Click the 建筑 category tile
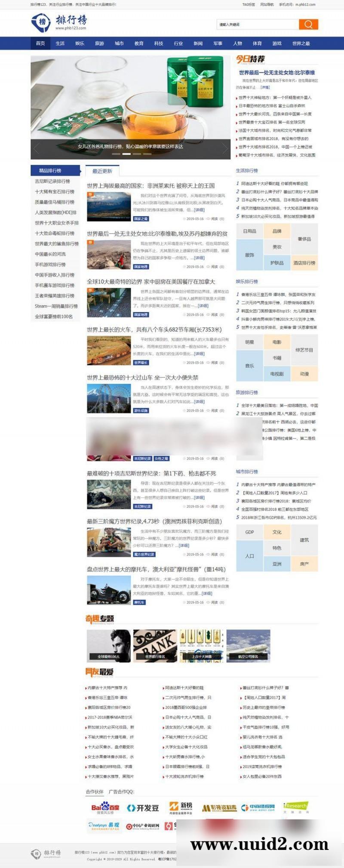 [x=304, y=540]
